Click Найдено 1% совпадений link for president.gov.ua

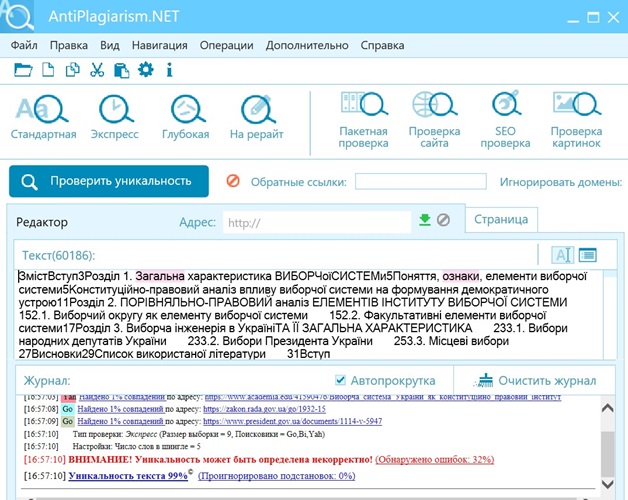(121, 421)
